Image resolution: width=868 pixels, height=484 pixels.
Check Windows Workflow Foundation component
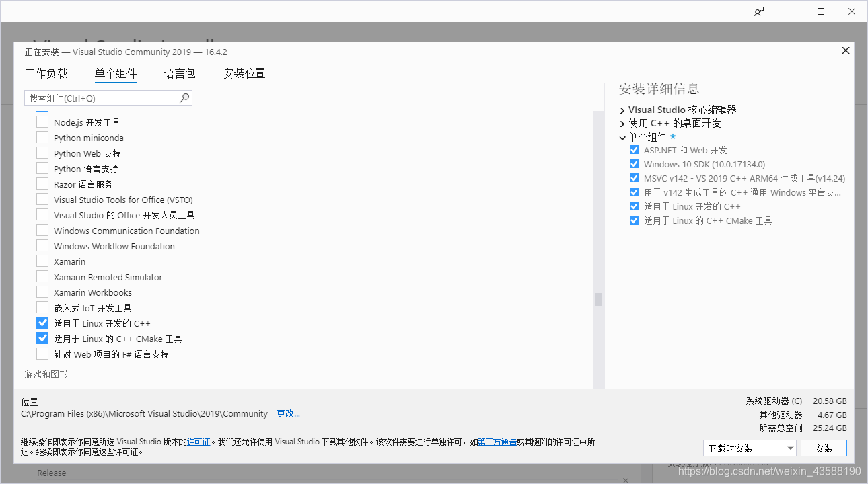(42, 246)
